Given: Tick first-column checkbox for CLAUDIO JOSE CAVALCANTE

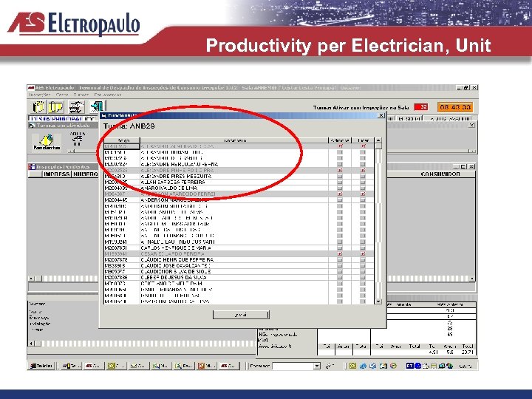Looking at the screenshot, I should 340,266.
